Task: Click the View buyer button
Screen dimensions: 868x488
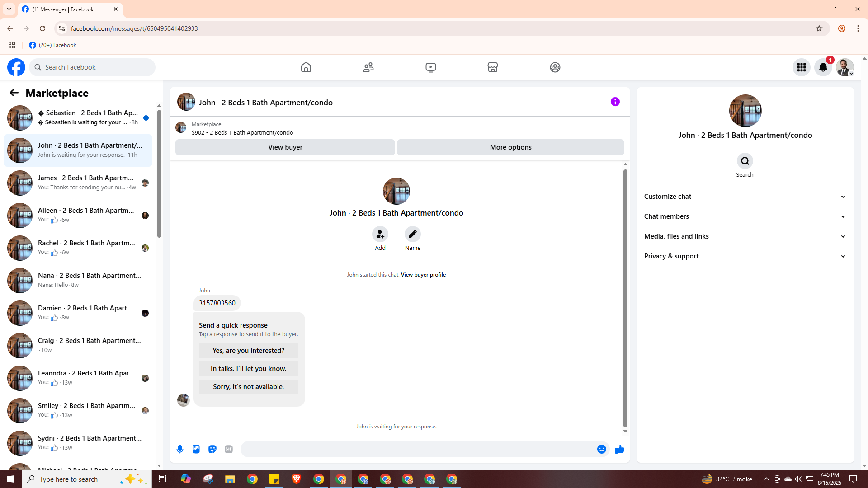Action: point(285,147)
